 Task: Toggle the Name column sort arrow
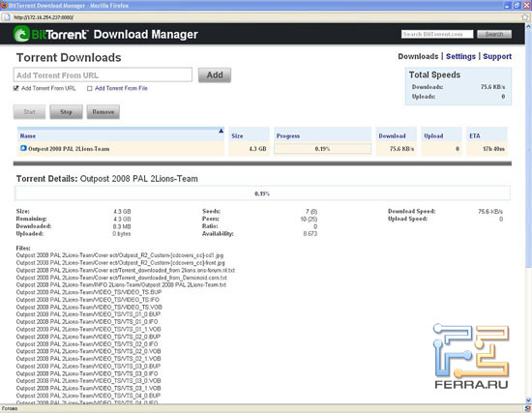click(221, 131)
